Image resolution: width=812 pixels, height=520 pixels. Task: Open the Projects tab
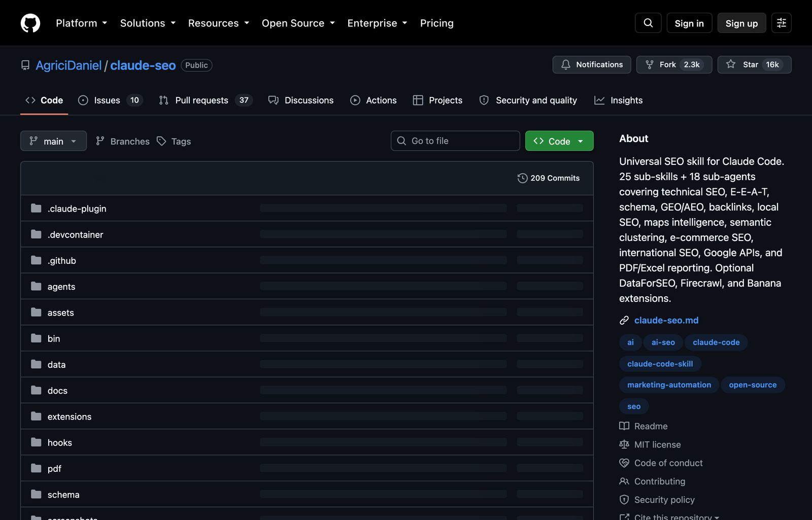coord(437,100)
